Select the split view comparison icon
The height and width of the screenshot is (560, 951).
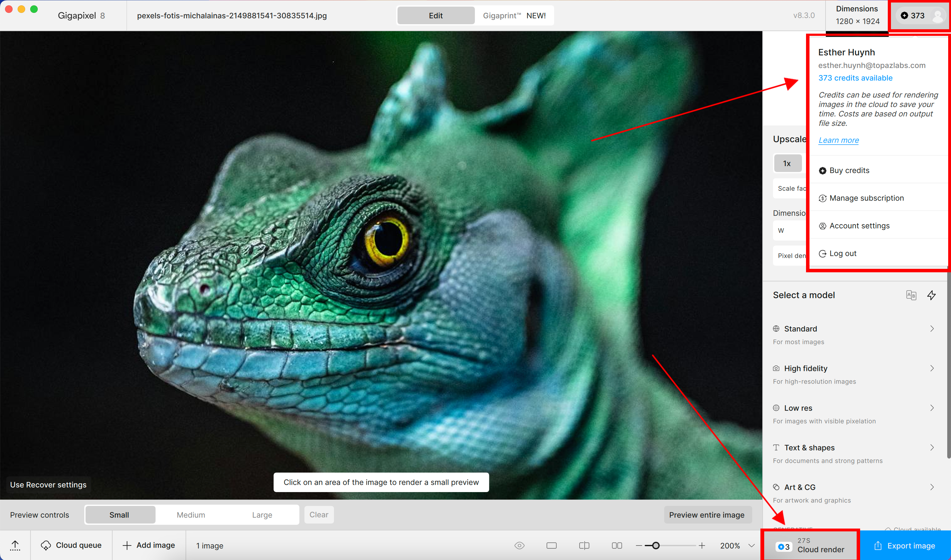pyautogui.click(x=584, y=545)
